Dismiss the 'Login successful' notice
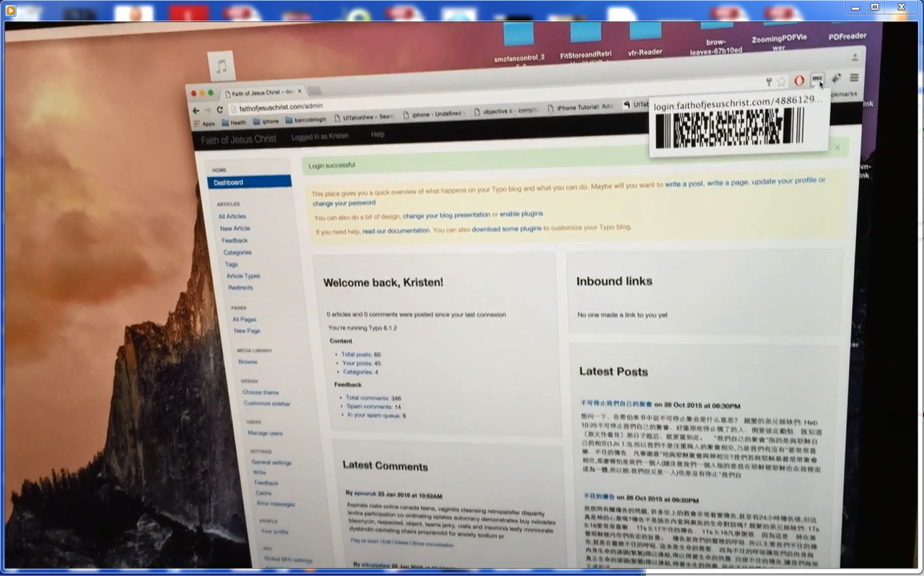924x578 pixels. [x=837, y=147]
